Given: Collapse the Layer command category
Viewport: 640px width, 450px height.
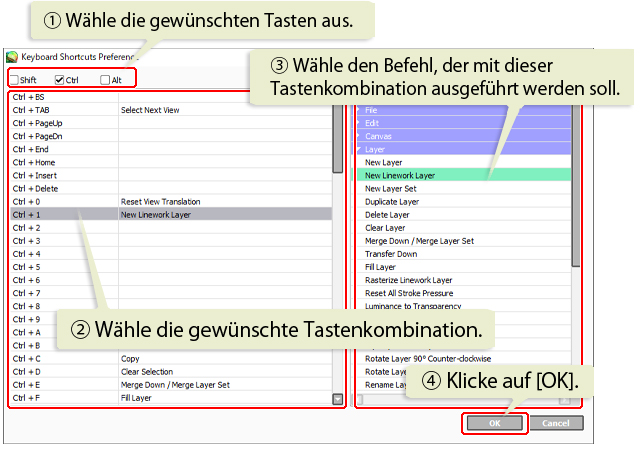Looking at the screenshot, I should click(x=360, y=149).
